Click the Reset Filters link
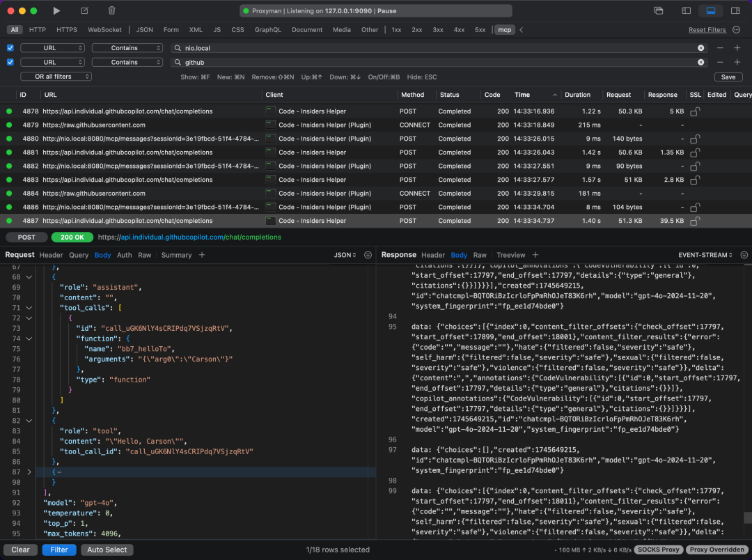752x560 pixels. pos(707,30)
